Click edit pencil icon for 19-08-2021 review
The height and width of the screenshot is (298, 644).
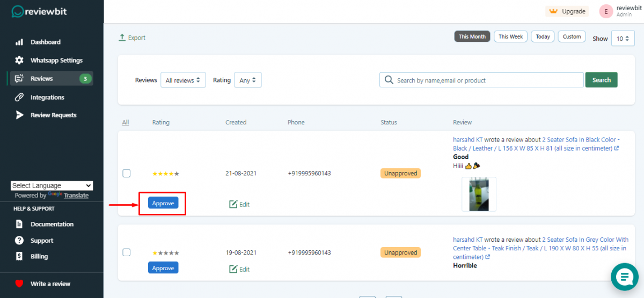(x=233, y=269)
